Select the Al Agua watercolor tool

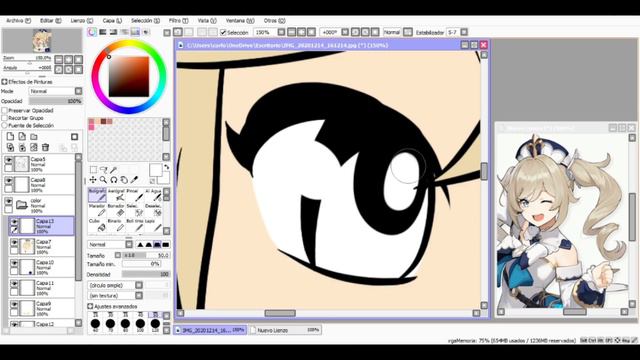[153, 195]
